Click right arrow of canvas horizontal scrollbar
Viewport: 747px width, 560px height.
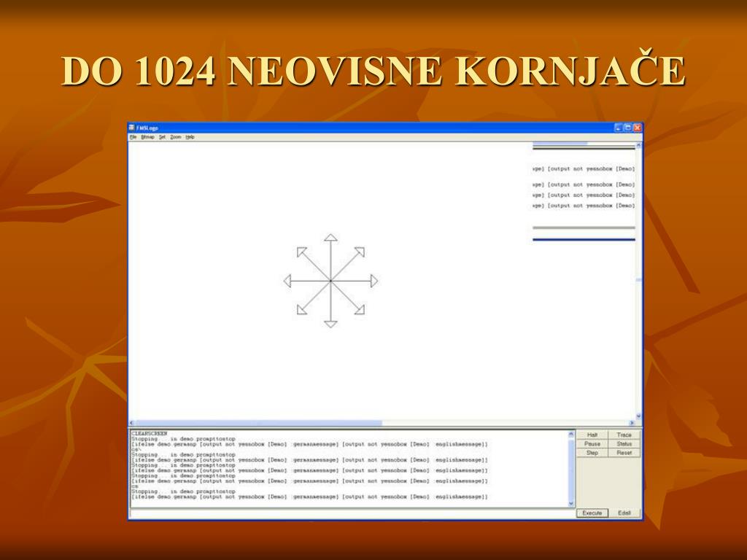pos(632,423)
